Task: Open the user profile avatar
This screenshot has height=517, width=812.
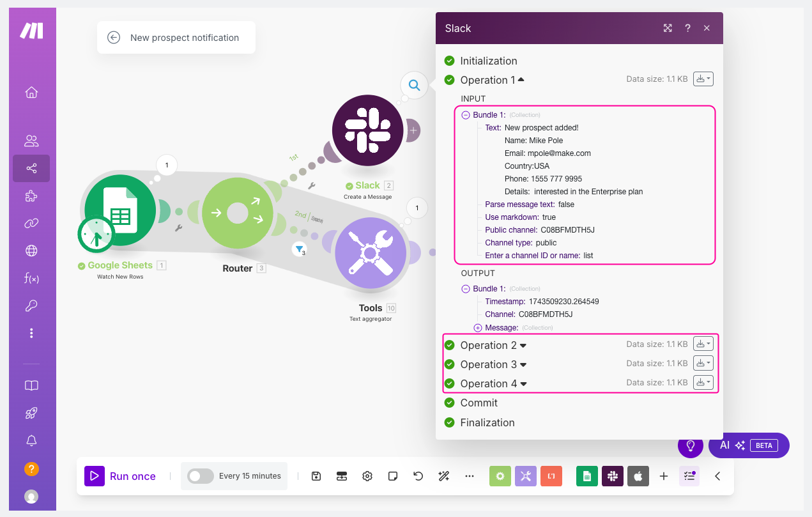Action: click(x=31, y=496)
